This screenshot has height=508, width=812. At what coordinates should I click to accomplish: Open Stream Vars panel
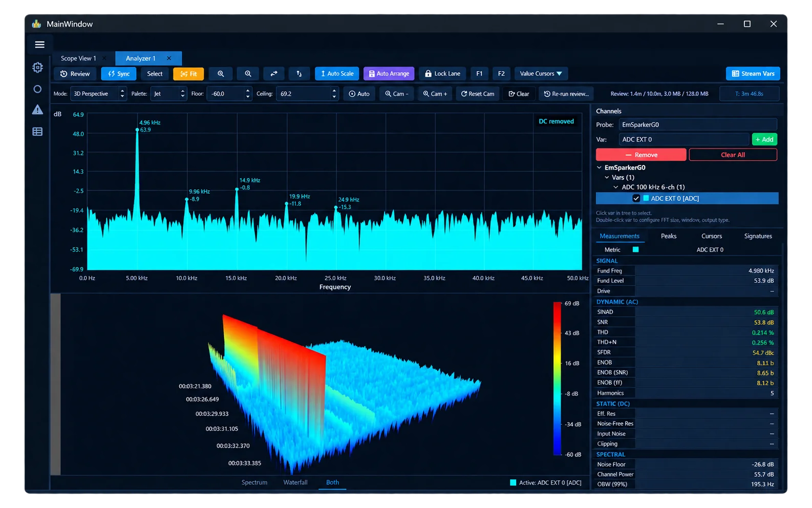click(x=753, y=74)
